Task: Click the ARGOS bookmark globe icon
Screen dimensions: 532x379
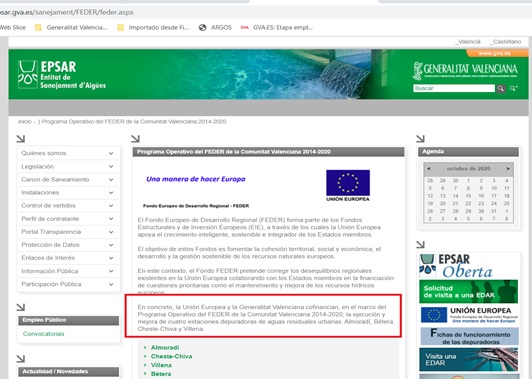Action: pyautogui.click(x=203, y=27)
